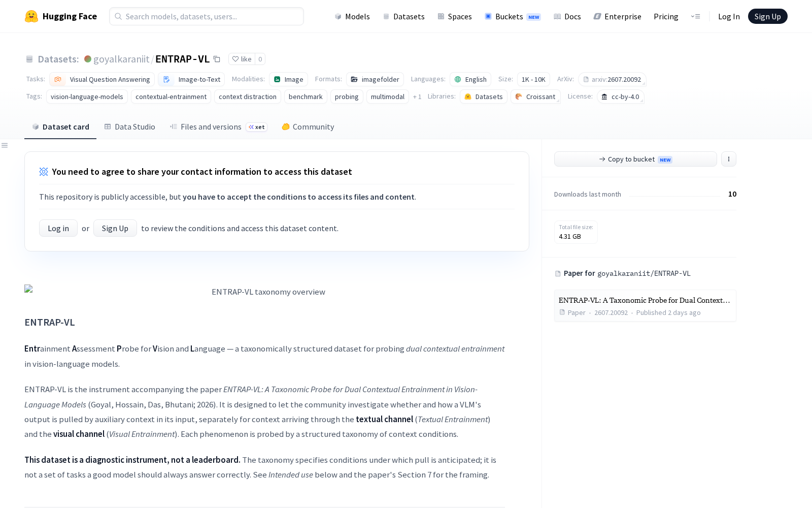Select the Image modality tag
The width and height of the screenshot is (812, 508).
click(x=288, y=79)
